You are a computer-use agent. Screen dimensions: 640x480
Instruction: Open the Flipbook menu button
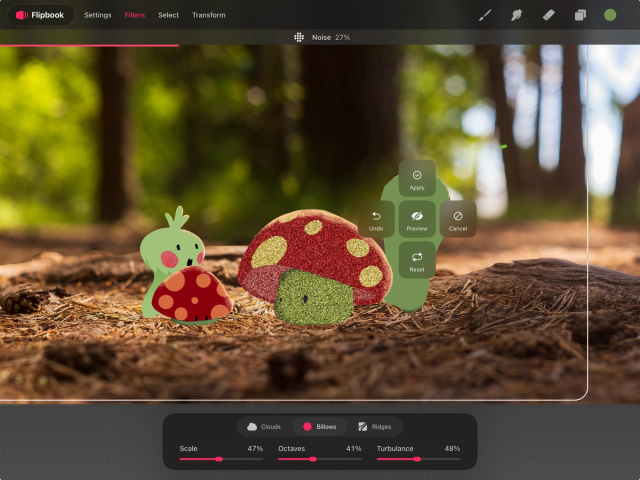(41, 15)
